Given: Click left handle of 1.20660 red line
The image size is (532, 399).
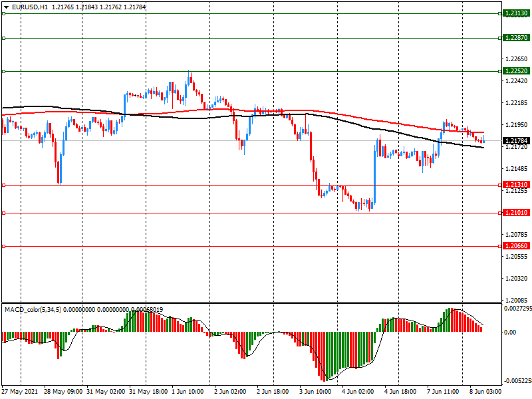Looking at the screenshot, I should (3, 246).
